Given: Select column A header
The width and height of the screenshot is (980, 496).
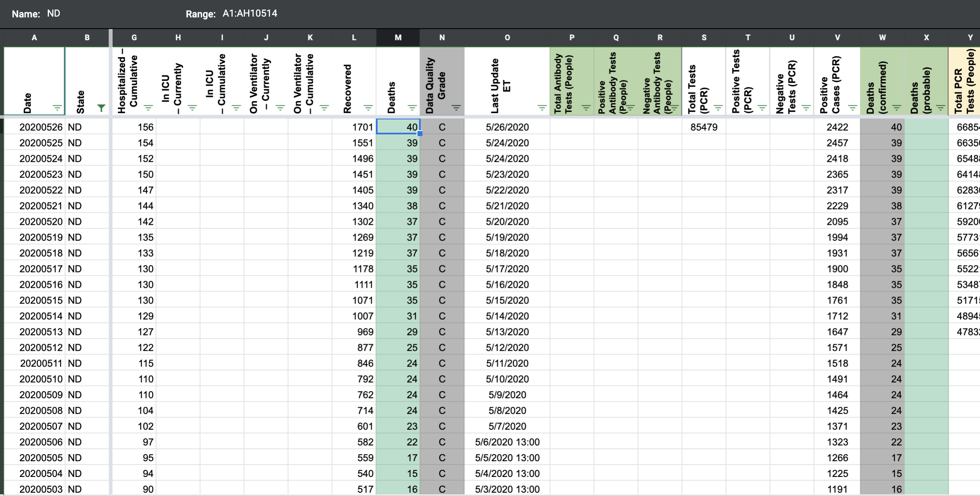Looking at the screenshot, I should tap(34, 38).
